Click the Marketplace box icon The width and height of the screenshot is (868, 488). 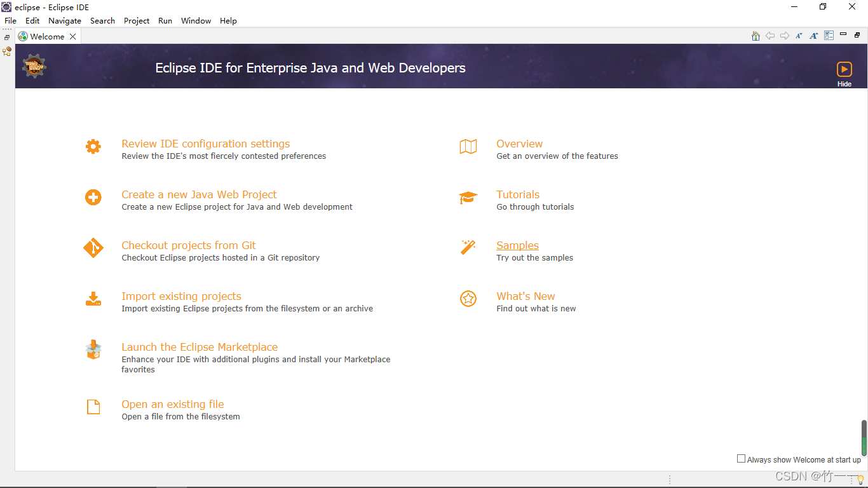(x=93, y=349)
